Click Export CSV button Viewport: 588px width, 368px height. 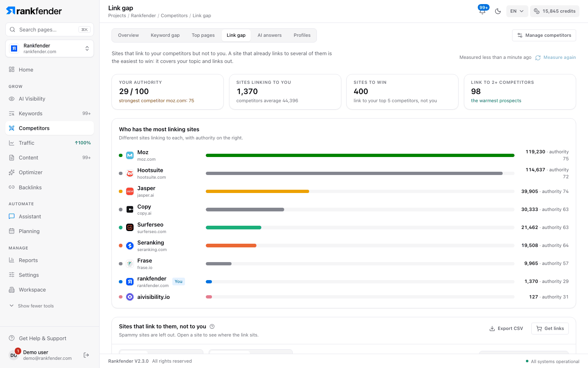point(506,328)
